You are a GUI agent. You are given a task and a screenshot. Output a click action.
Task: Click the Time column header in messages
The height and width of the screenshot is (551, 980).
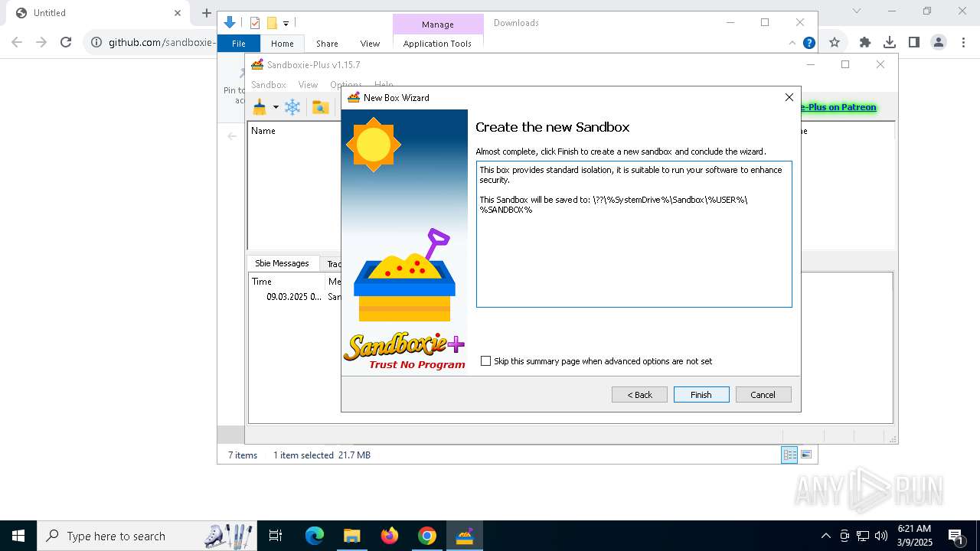point(262,282)
